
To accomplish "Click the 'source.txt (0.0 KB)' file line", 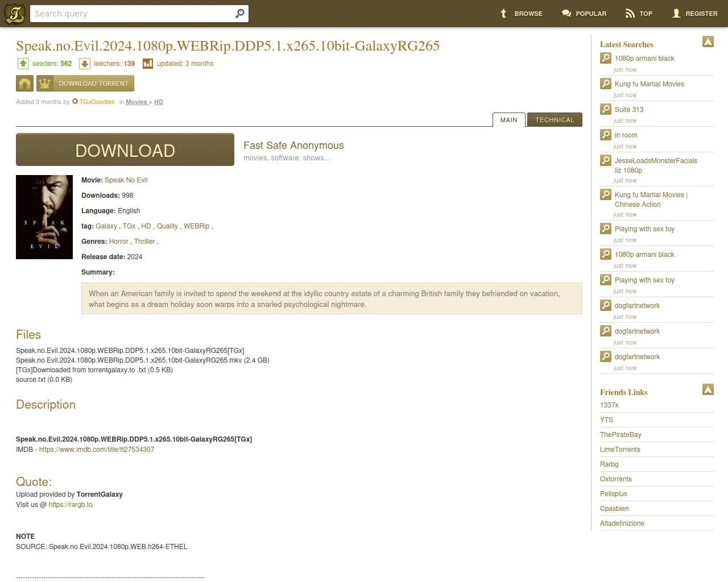I will click(x=44, y=380).
